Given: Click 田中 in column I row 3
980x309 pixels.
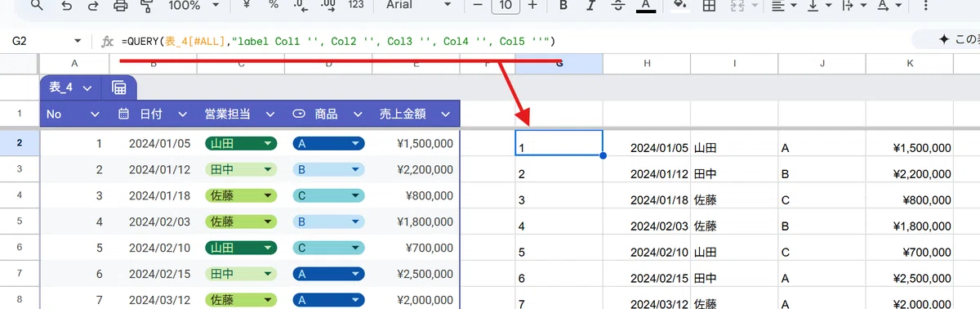Looking at the screenshot, I should click(x=734, y=169).
